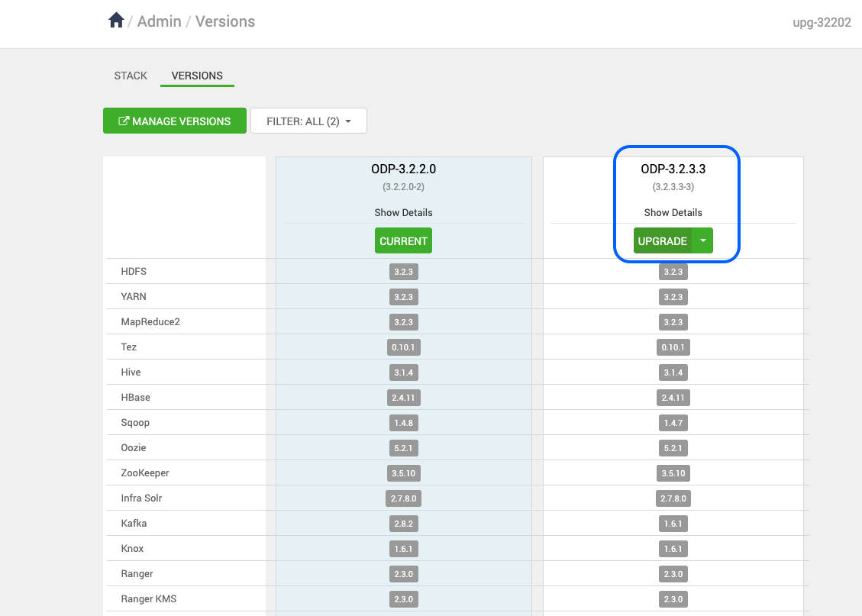Open the FILTER: ALL (2) dropdown
This screenshot has width=862, height=616.
pyautogui.click(x=308, y=121)
